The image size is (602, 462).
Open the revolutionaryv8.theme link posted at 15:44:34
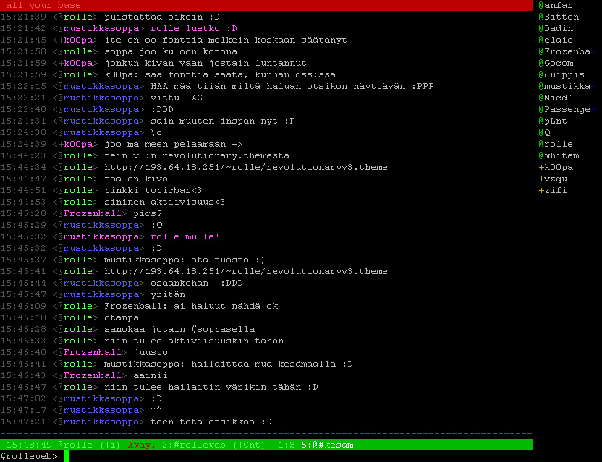click(x=246, y=167)
